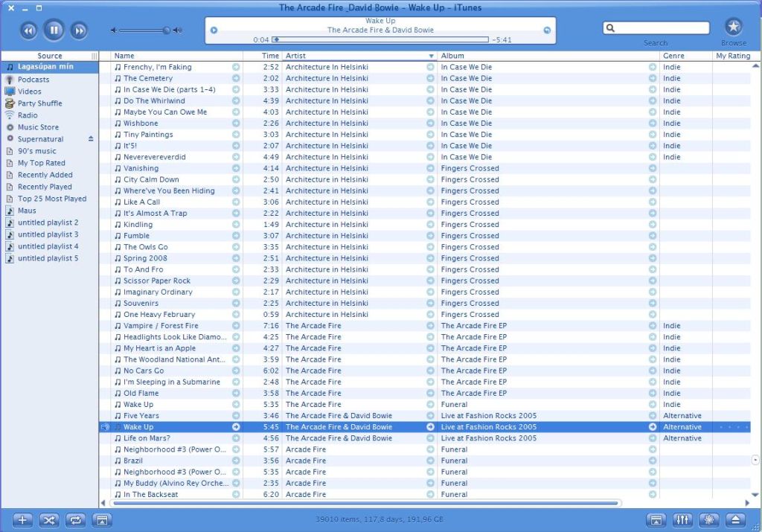Eject disc button in bottom bar
Image resolution: width=762 pixels, height=532 pixels.
tap(736, 520)
